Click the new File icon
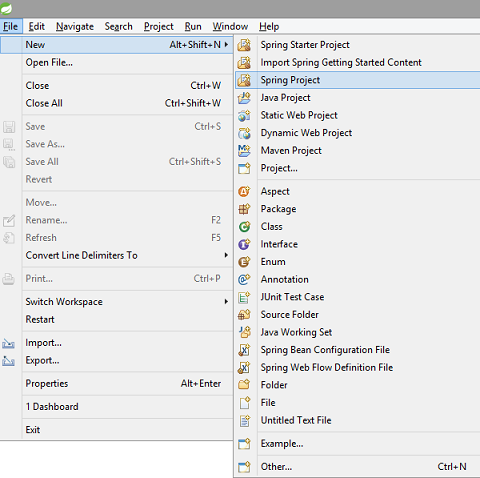 pos(244,403)
